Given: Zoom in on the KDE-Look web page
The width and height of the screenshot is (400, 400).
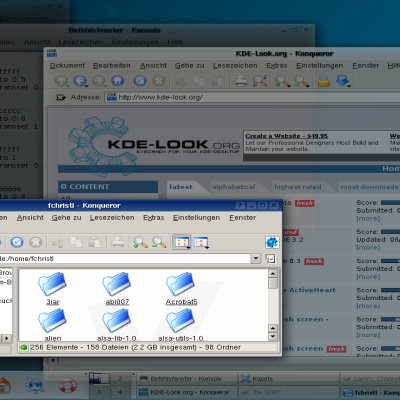Looking at the screenshot, I should pyautogui.click(x=282, y=81).
